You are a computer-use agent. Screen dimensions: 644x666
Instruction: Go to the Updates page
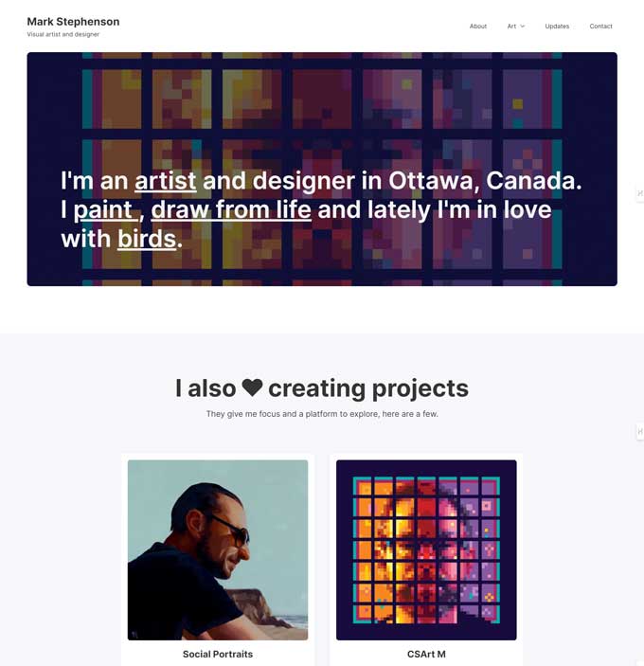click(557, 27)
